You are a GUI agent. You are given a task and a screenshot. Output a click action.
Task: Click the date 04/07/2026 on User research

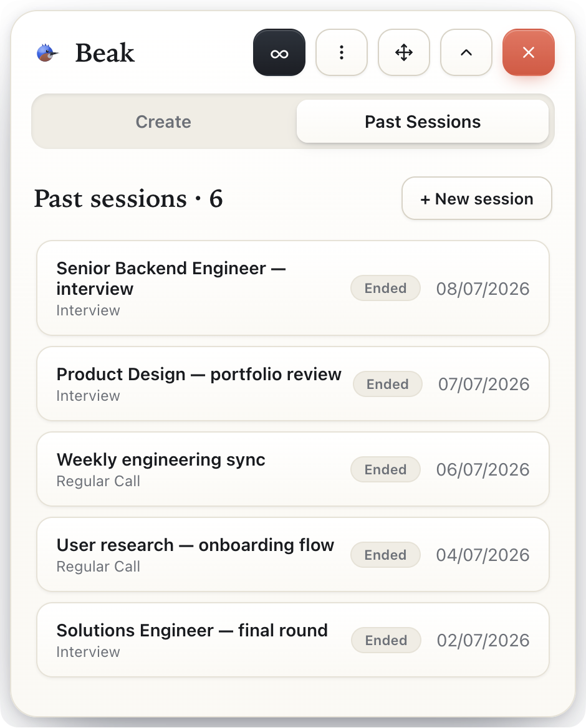pyautogui.click(x=483, y=555)
